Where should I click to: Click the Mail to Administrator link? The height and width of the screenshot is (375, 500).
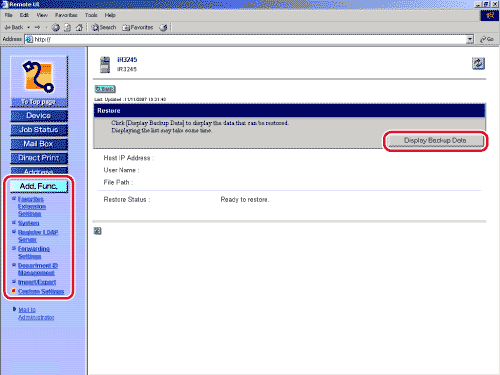(x=36, y=314)
